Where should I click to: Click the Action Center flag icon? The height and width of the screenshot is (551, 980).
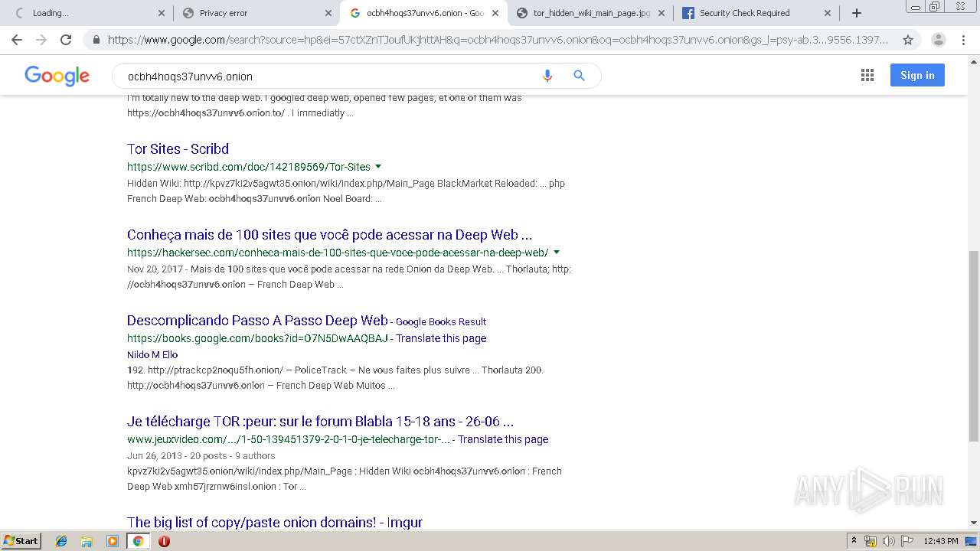[x=906, y=541]
